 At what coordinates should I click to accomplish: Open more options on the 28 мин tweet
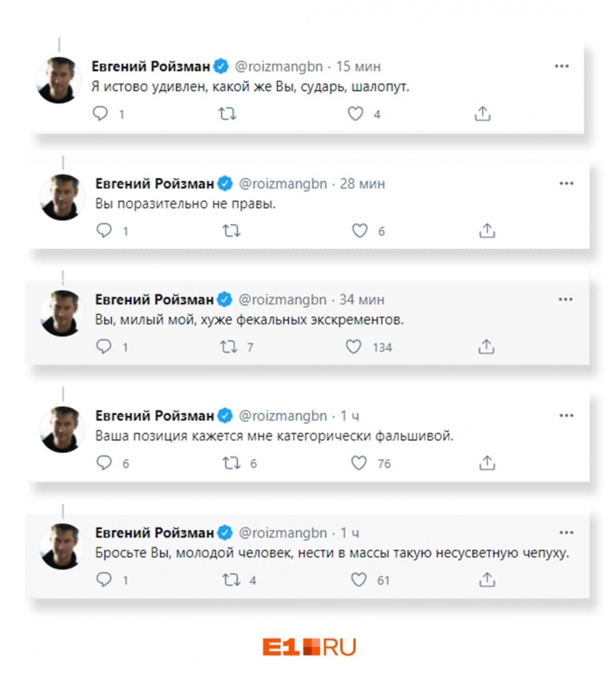[567, 183]
